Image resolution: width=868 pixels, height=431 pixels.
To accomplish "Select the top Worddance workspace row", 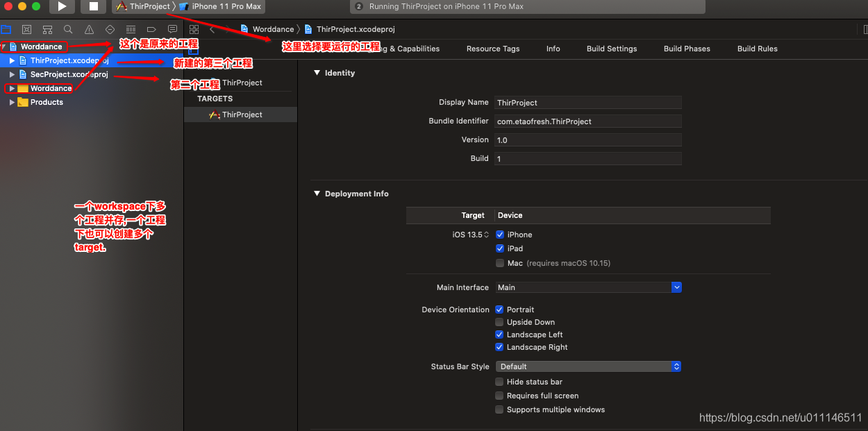I will (x=92, y=47).
